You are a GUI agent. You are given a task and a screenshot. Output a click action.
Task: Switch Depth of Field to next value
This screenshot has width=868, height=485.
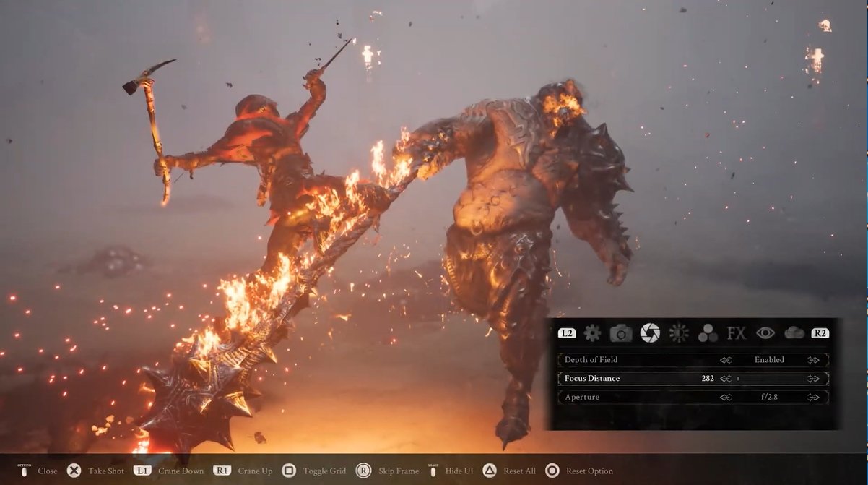coord(814,360)
